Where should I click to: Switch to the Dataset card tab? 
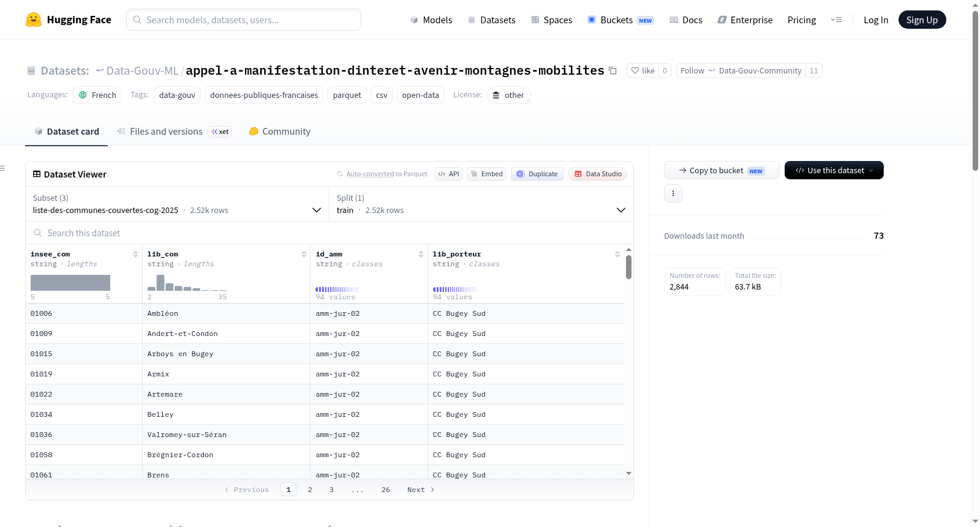67,132
